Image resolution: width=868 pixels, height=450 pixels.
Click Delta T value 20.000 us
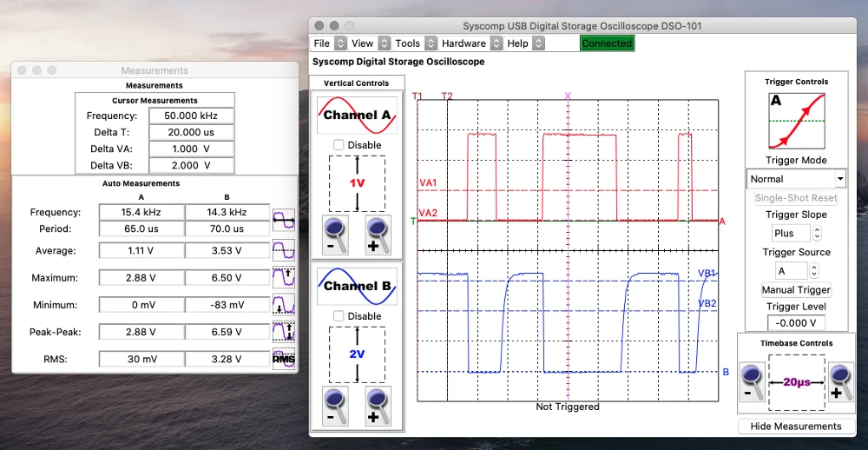tap(191, 132)
